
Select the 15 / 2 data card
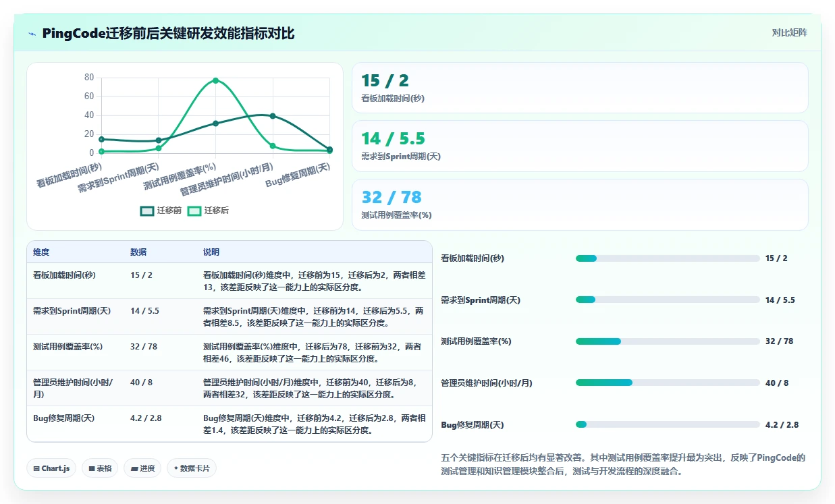click(x=580, y=88)
